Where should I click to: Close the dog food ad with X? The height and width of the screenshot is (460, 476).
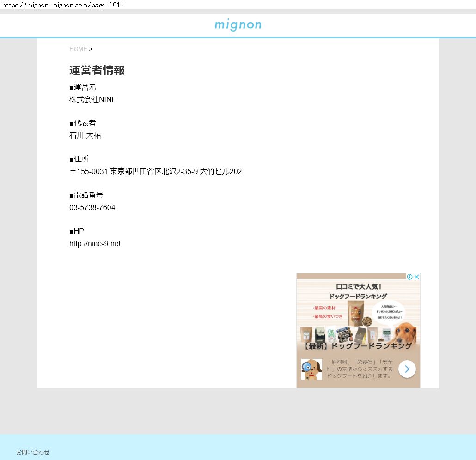point(416,277)
